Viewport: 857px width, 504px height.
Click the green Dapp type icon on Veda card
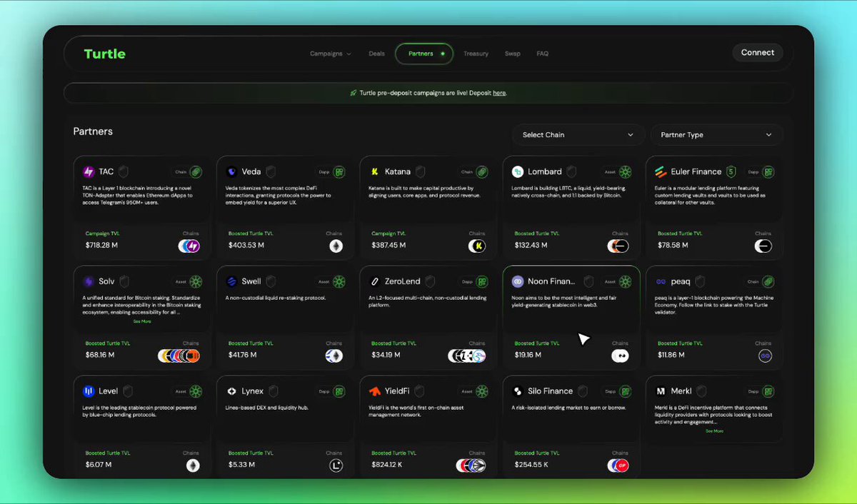(x=339, y=172)
